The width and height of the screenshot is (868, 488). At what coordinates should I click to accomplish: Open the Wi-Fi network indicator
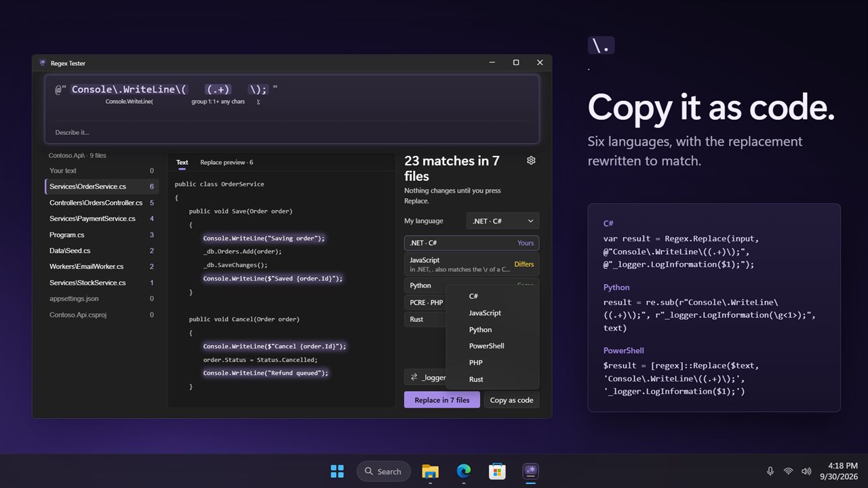788,471
